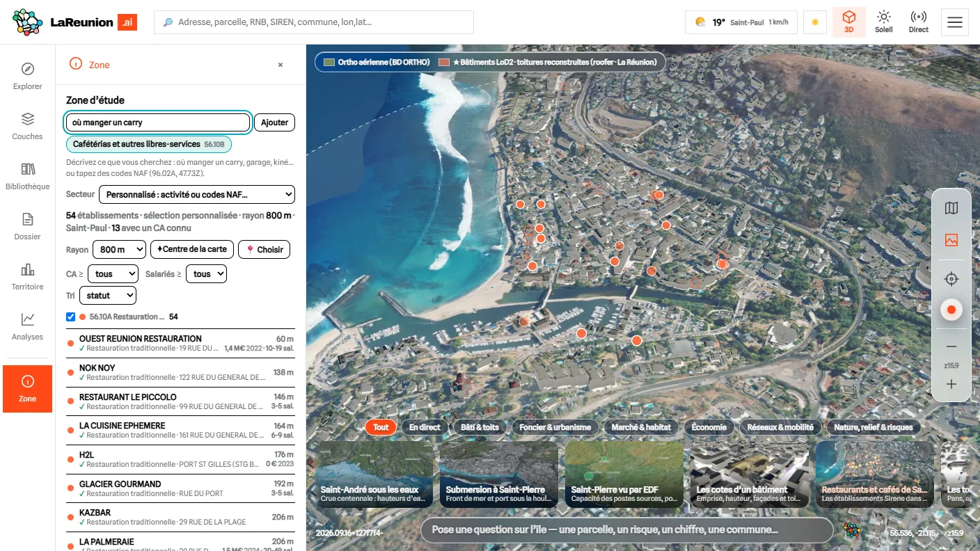Image resolution: width=980 pixels, height=551 pixels.
Task: Switch to the aerial imagery basemap icon
Action: pyautogui.click(x=951, y=240)
